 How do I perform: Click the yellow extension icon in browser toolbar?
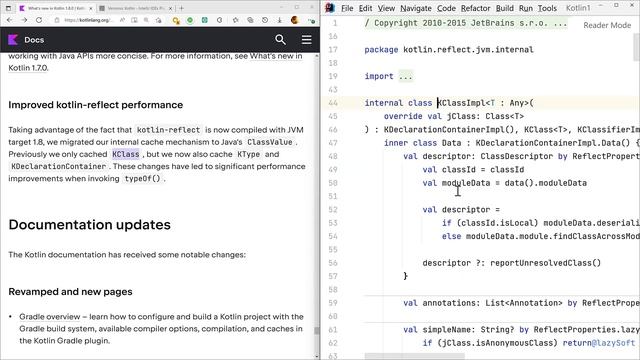(x=176, y=20)
